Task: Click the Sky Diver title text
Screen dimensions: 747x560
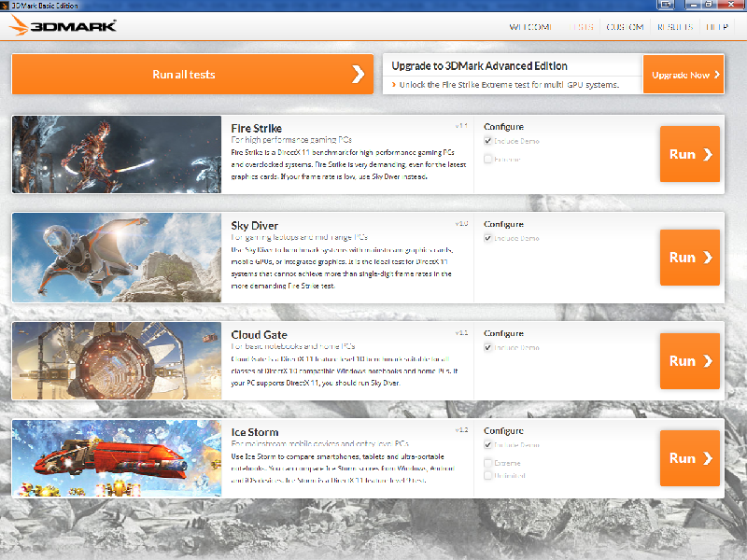Action: click(x=254, y=226)
